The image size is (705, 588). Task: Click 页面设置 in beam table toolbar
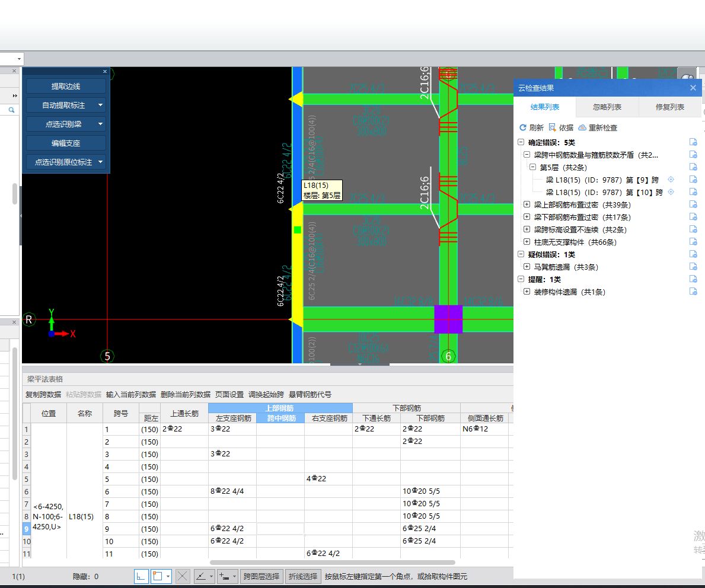(229, 394)
